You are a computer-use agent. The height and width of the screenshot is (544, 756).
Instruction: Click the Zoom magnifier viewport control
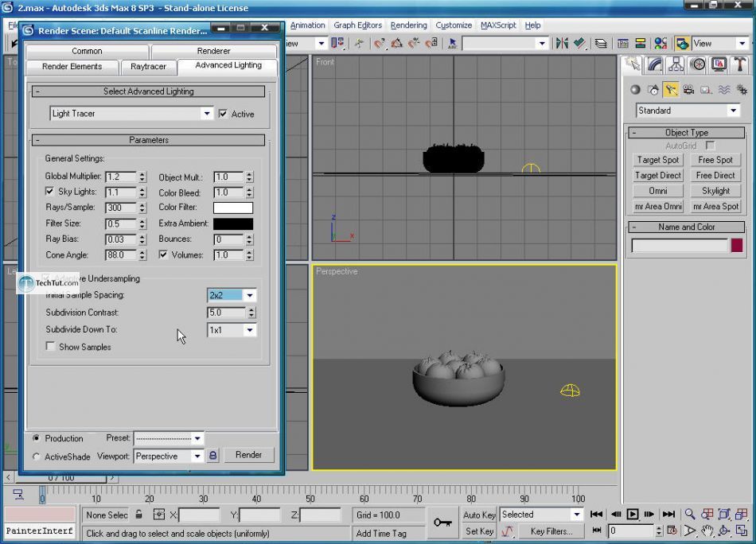(x=690, y=514)
